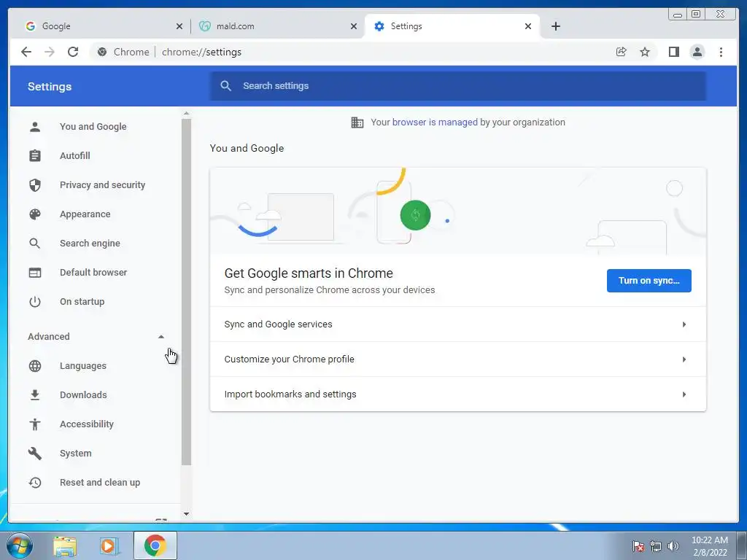747x560 pixels.
Task: Click the Import bookmarks and settings text
Action: pyautogui.click(x=290, y=394)
